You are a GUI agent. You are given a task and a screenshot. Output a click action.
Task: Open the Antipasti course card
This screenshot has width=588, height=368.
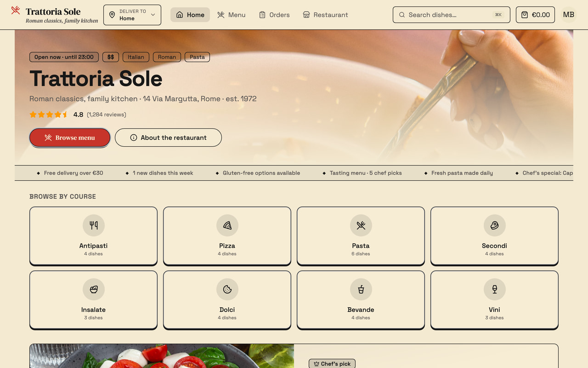[93, 236]
